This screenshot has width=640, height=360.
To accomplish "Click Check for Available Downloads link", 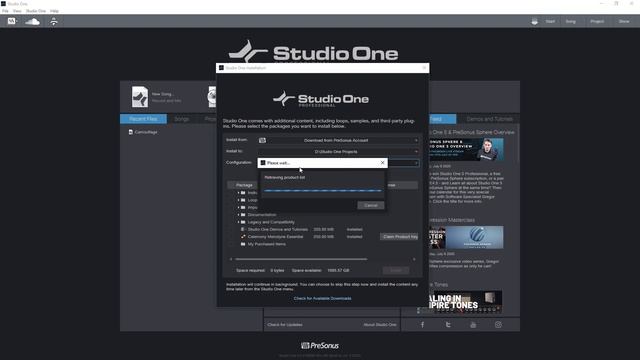I will (x=322, y=298).
